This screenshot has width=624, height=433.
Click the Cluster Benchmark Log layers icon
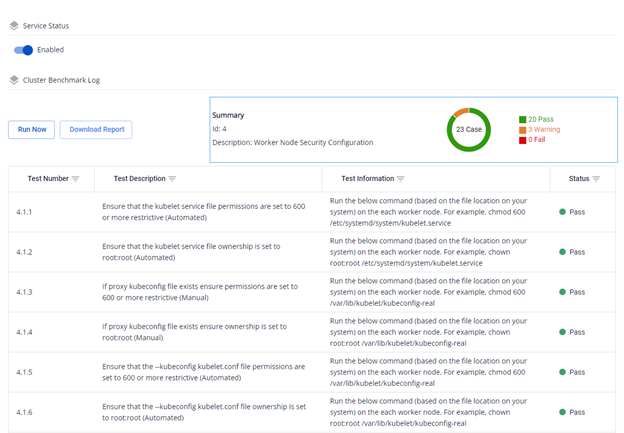[x=13, y=79]
